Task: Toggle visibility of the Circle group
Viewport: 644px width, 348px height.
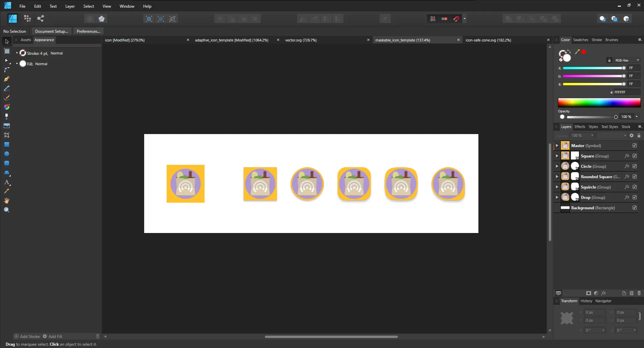Action: pos(635,166)
